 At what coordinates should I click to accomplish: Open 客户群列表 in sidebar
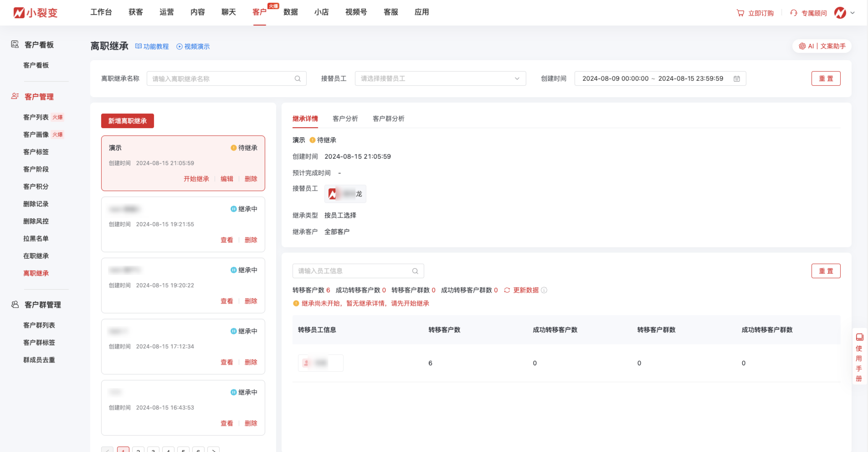coord(39,325)
